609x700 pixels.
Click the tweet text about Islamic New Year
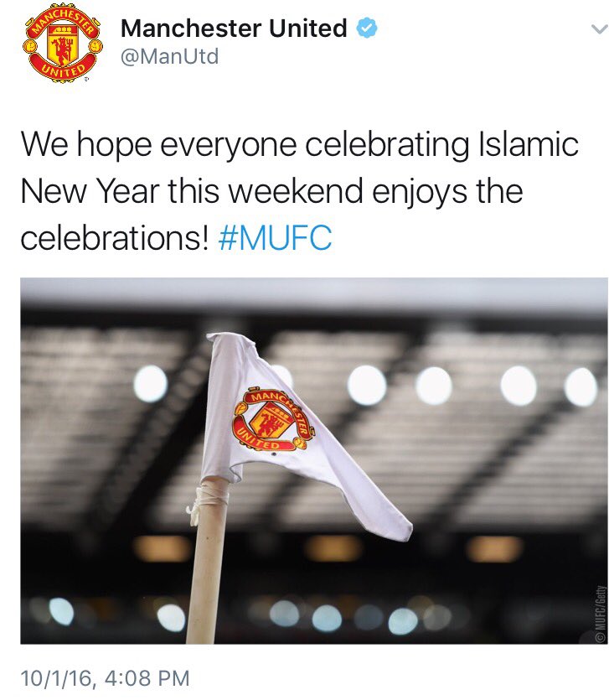299,190
